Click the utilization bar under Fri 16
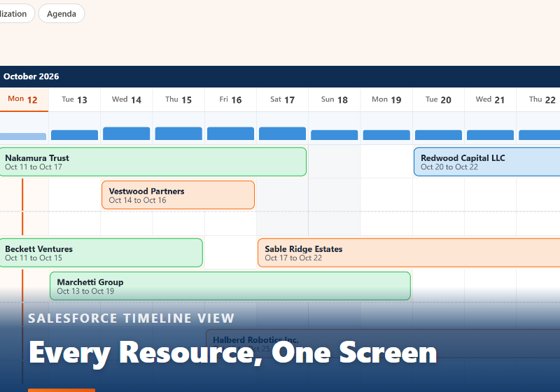This screenshot has width=560, height=392. coord(230,134)
